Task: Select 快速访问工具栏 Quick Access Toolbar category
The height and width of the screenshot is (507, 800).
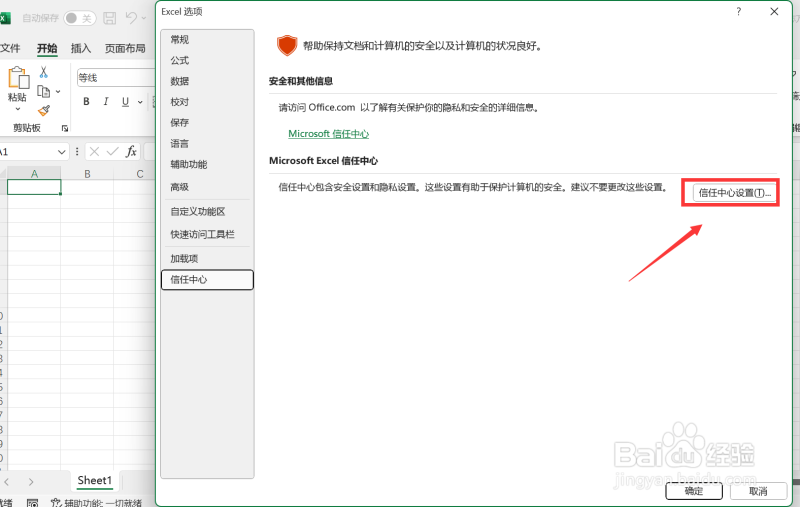Action: click(x=207, y=234)
